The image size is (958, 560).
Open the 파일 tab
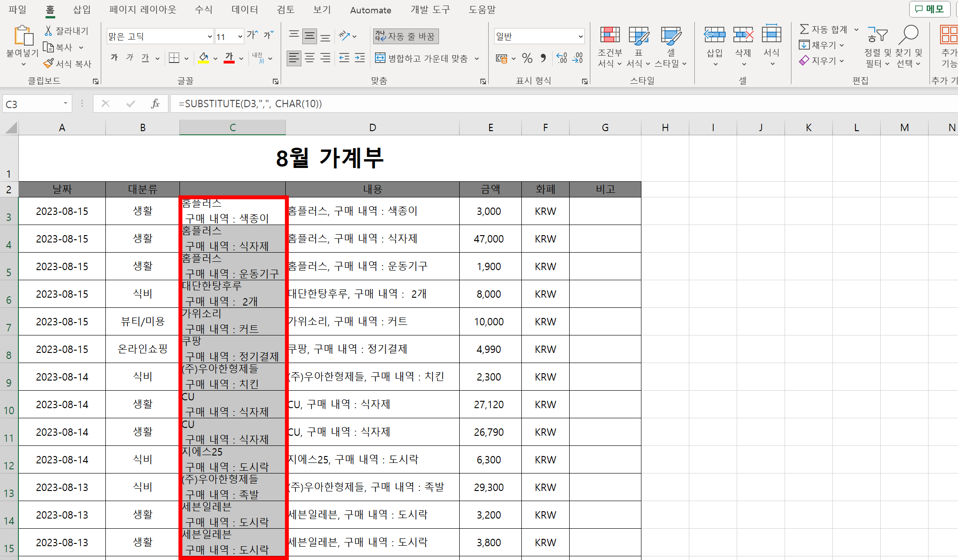click(17, 9)
